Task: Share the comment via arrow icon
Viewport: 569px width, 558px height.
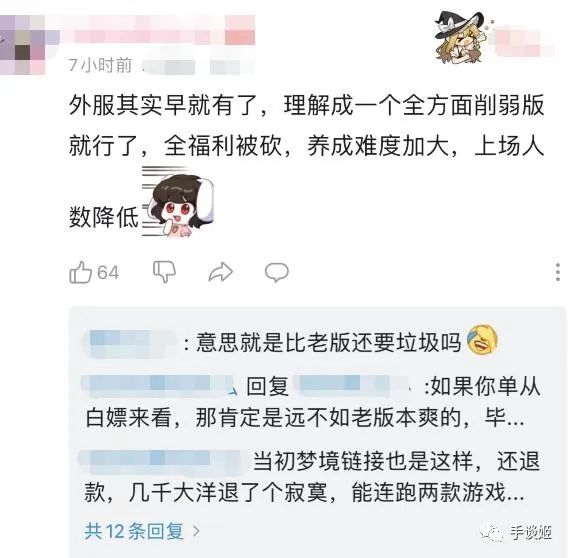Action: (x=220, y=272)
